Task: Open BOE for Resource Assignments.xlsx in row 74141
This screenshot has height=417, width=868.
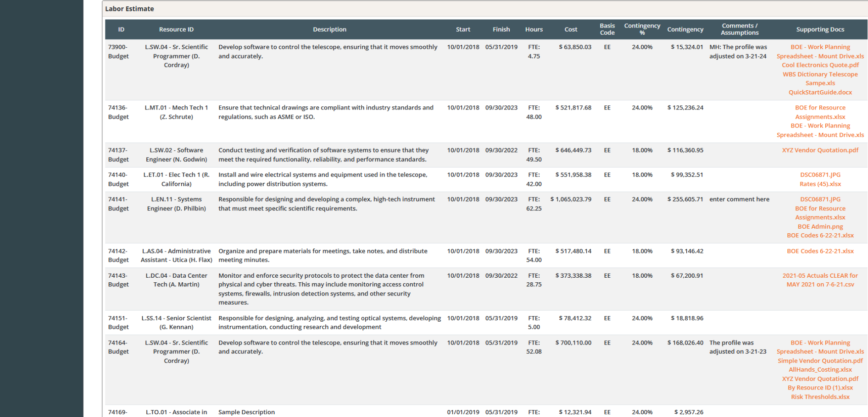Action: pos(820,213)
